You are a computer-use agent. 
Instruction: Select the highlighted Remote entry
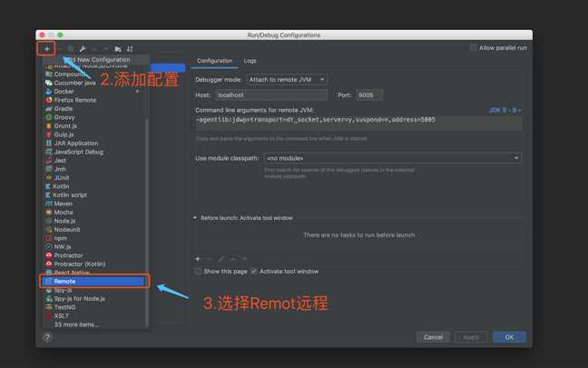click(94, 282)
